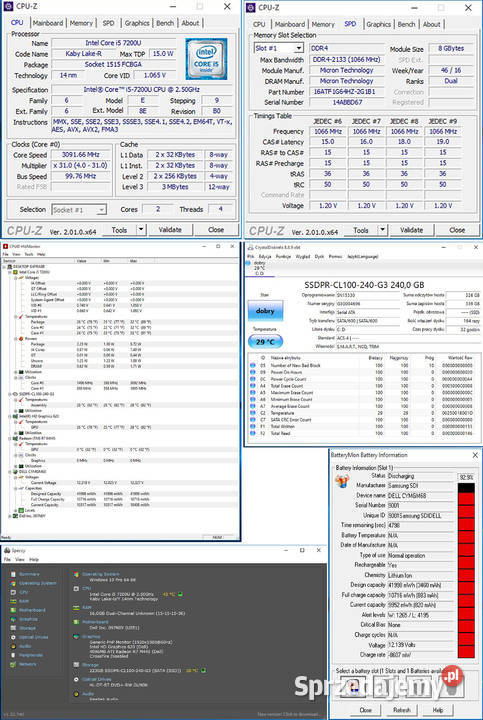Click the green CPU temperature indicator in Speccy

(x=180, y=594)
